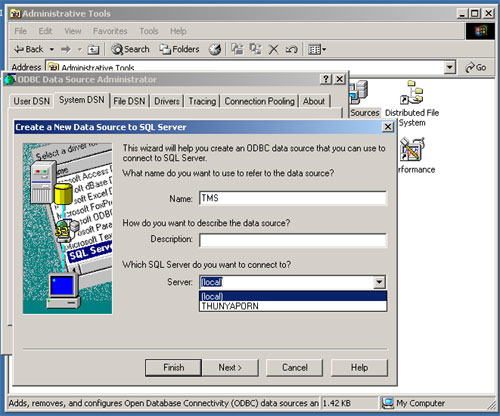Click the Delete X toolbar icon
The width and height of the screenshot is (500, 416).
pos(274,49)
